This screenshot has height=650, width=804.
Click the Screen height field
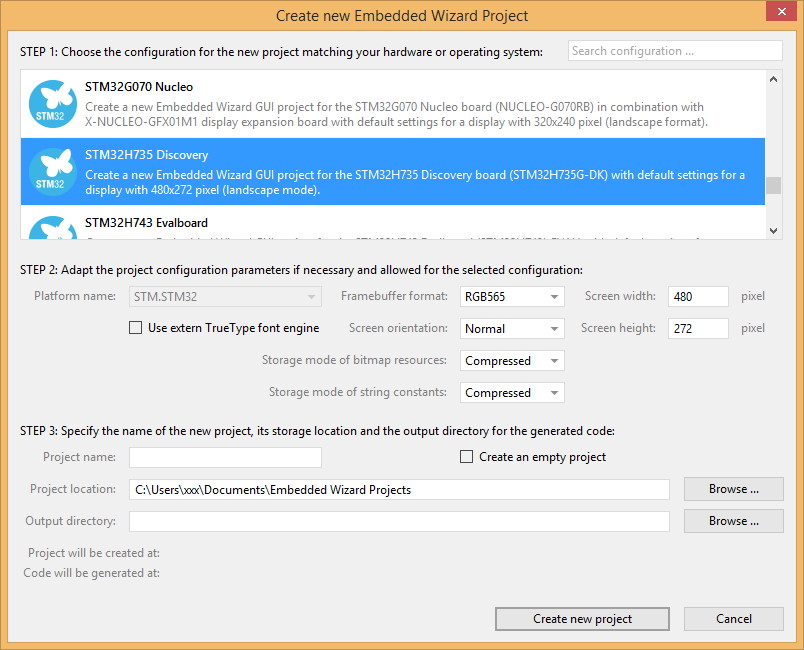click(x=700, y=329)
